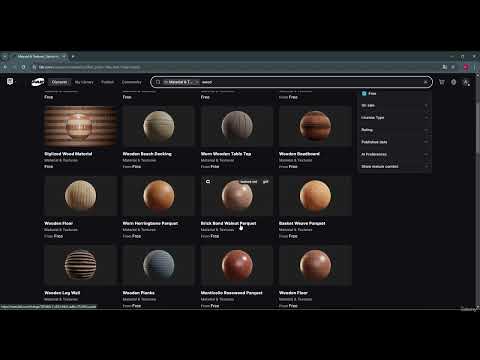
Task: Open a new browser tab with the plus icon
Action: [73, 56]
